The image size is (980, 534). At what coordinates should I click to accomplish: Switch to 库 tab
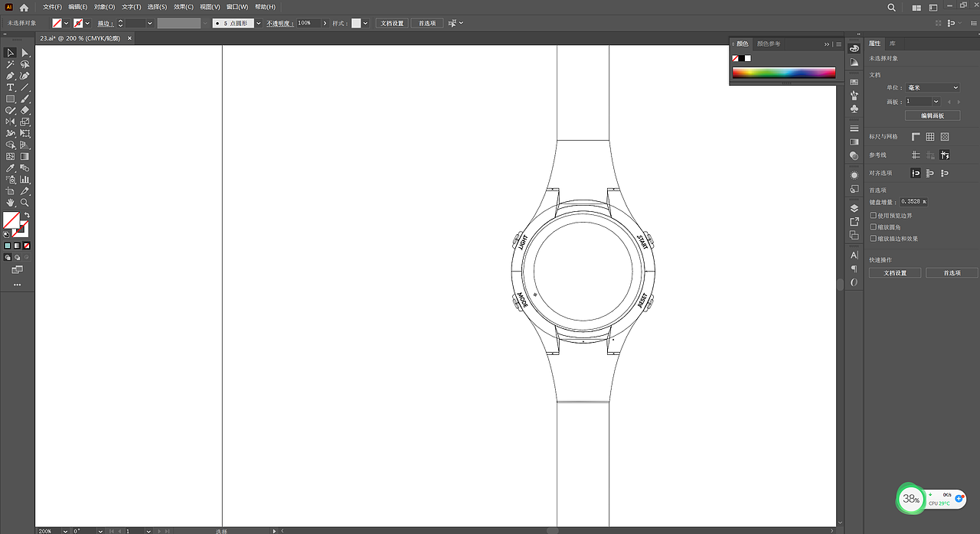tap(893, 44)
